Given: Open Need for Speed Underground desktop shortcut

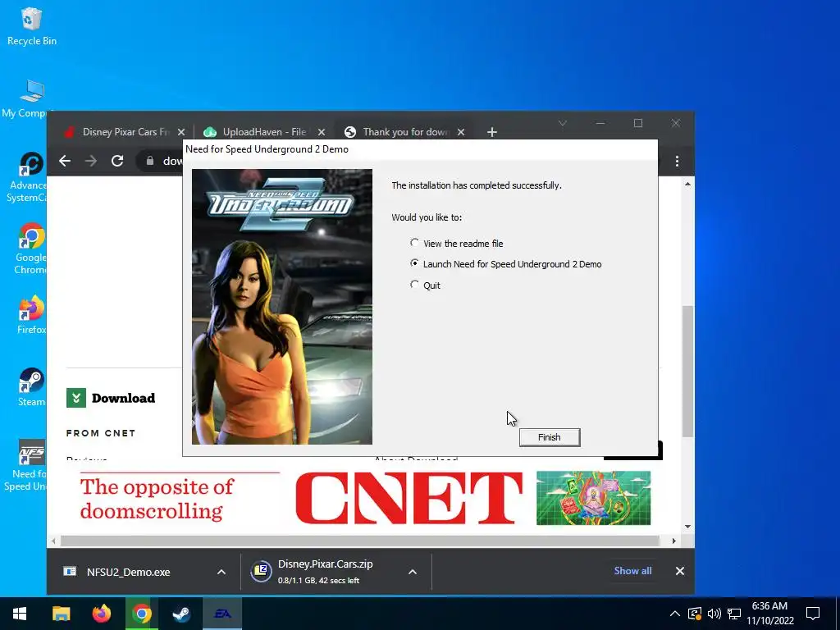Looking at the screenshot, I should [x=25, y=465].
